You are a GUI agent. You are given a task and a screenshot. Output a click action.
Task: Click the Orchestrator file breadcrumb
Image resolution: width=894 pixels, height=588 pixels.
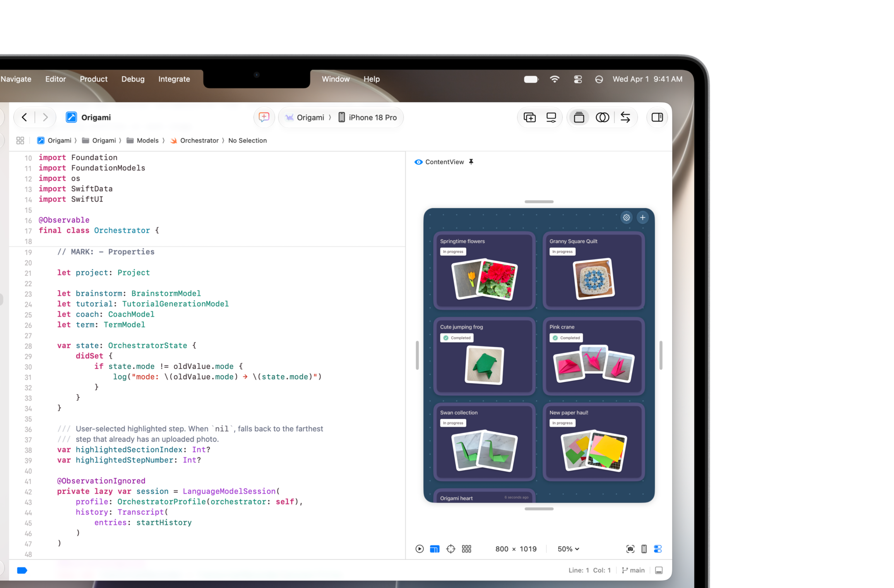pos(194,141)
